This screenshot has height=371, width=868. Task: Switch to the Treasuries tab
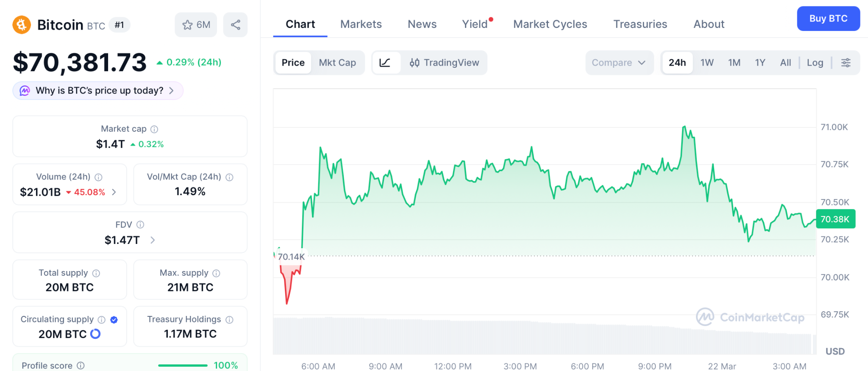tap(640, 24)
